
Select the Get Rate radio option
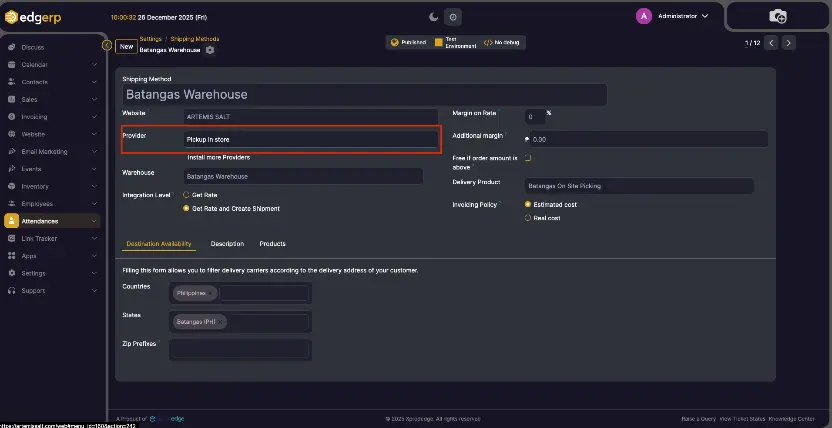(186, 194)
